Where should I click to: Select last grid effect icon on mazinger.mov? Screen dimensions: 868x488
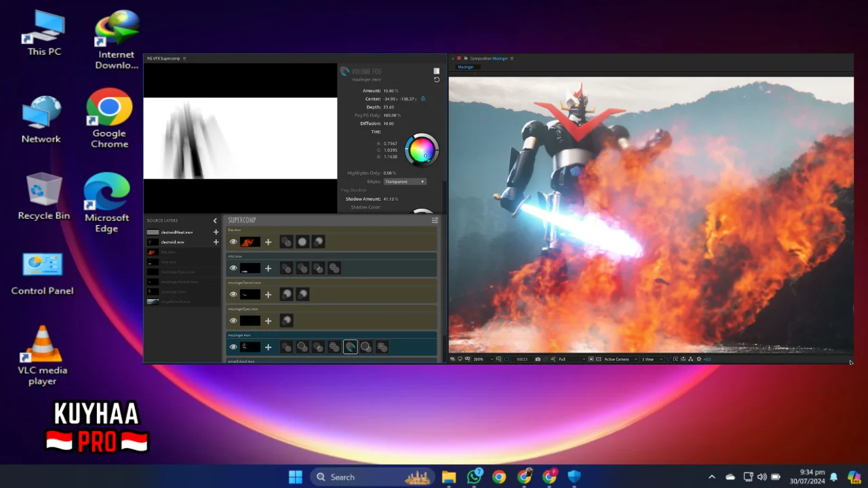click(x=382, y=347)
